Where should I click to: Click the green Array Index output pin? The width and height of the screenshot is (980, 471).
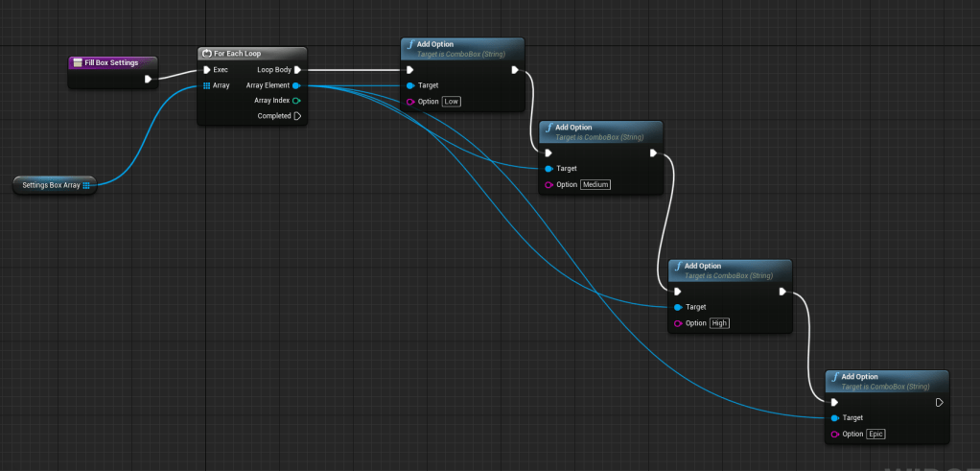297,101
